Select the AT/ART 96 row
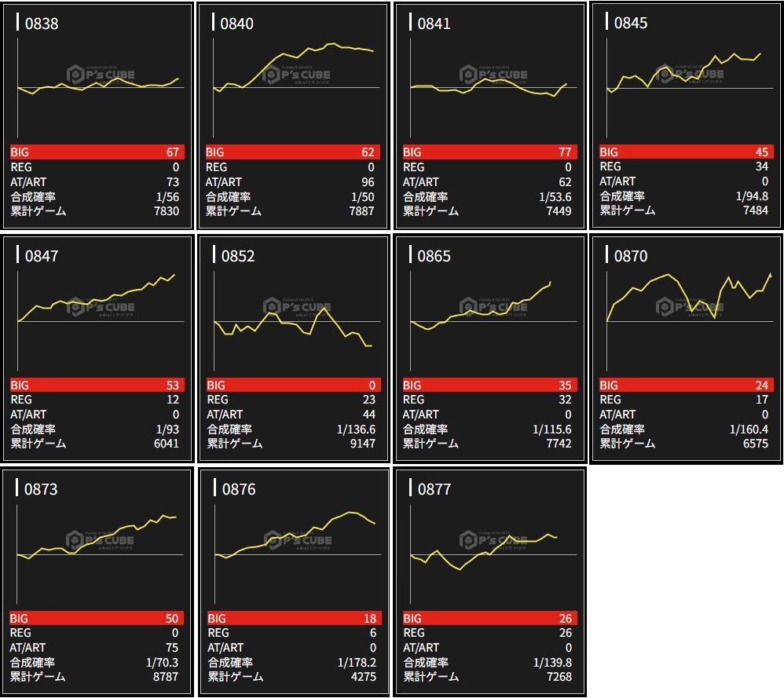Screen dimensions: 784x698 click(x=292, y=182)
